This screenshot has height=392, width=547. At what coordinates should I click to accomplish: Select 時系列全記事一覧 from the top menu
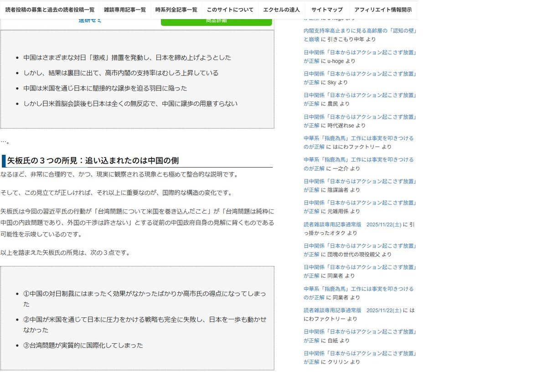pyautogui.click(x=176, y=10)
